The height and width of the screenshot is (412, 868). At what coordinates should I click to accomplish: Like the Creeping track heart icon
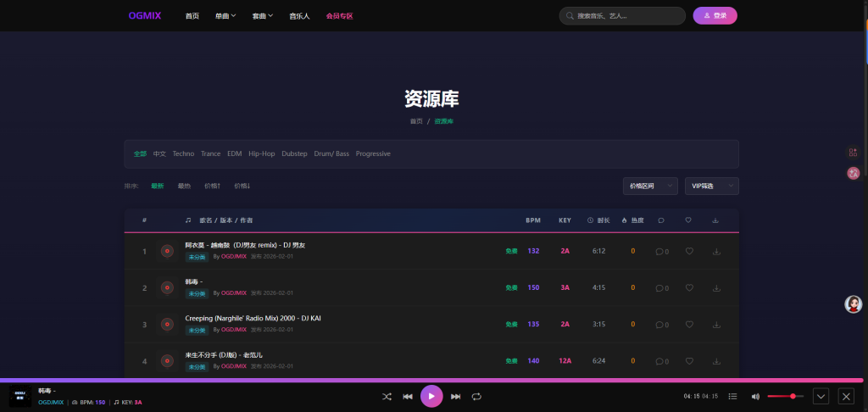[x=689, y=325]
